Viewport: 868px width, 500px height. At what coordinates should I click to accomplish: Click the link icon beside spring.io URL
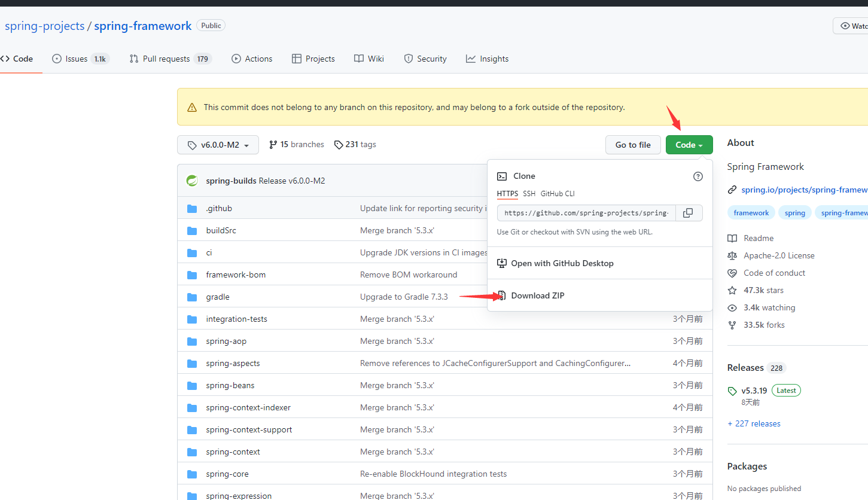click(732, 190)
